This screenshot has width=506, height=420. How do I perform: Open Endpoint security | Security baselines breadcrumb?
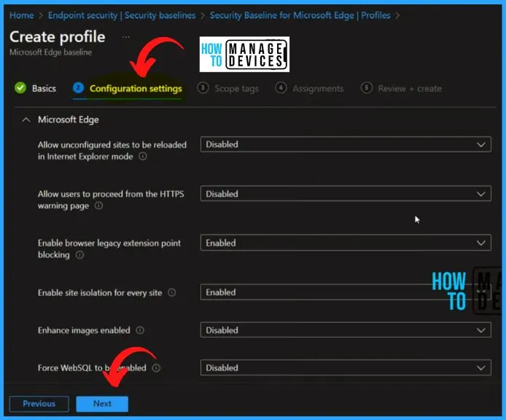(122, 15)
